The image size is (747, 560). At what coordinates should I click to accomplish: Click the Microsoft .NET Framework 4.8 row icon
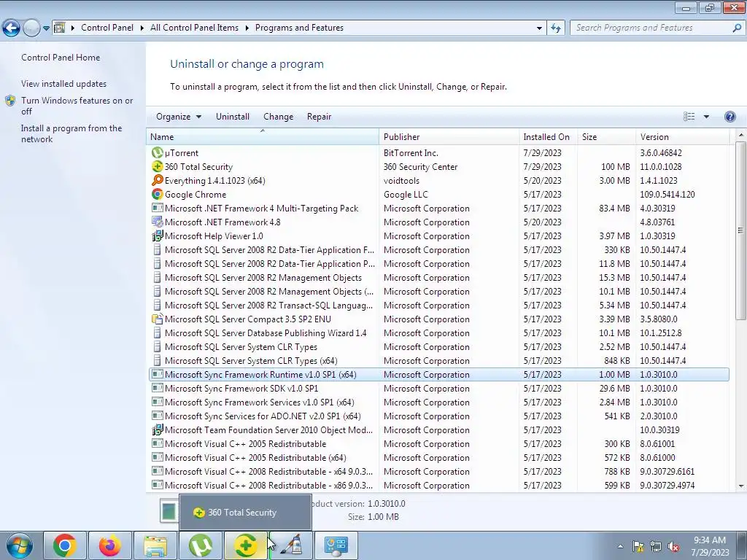pyautogui.click(x=158, y=222)
